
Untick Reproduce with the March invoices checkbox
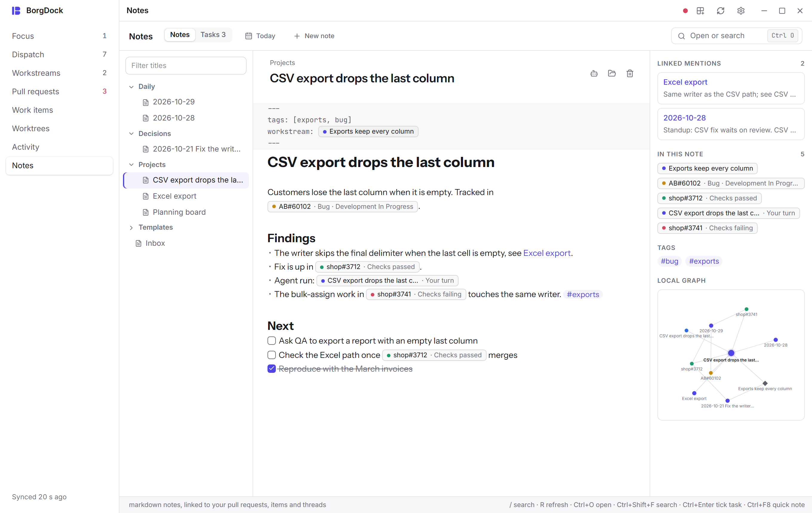pyautogui.click(x=271, y=369)
